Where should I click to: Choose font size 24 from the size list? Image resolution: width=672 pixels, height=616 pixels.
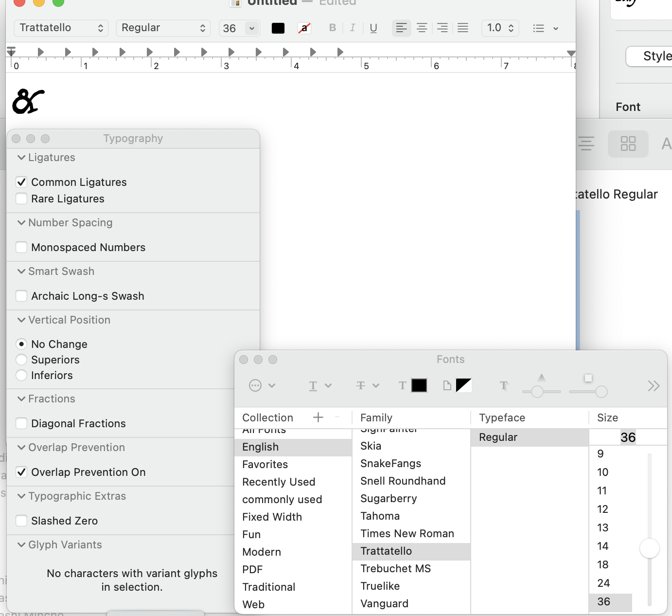[x=611, y=583]
